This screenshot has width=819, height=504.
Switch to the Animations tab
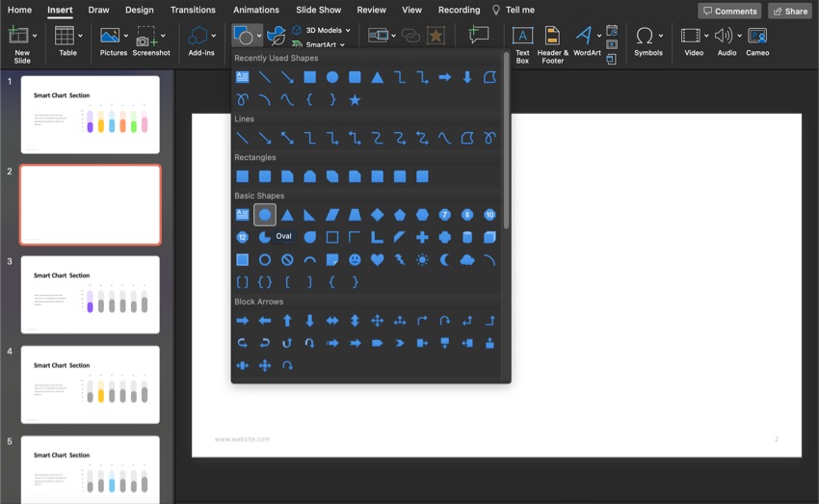click(x=255, y=10)
